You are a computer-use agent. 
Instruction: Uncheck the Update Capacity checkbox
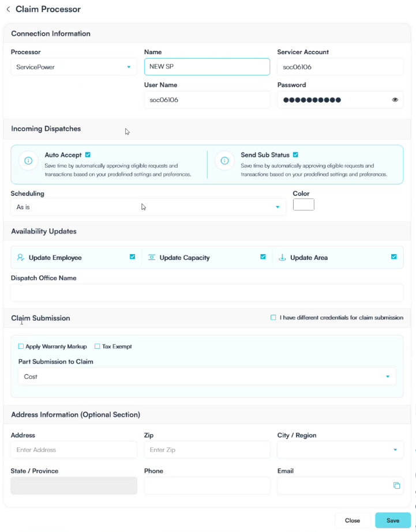pos(263,257)
